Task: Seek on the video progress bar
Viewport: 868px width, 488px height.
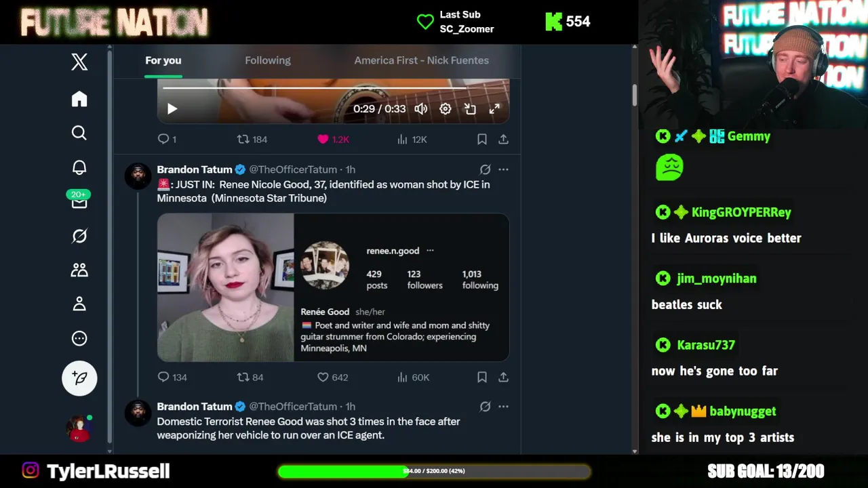Action: pyautogui.click(x=333, y=88)
